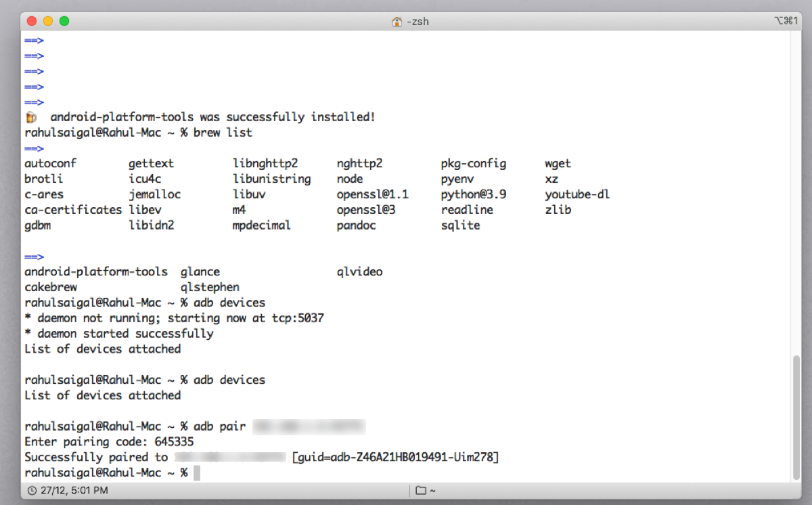The width and height of the screenshot is (812, 505).
Task: Click the 'Successfully paired to' text
Action: pyautogui.click(x=96, y=458)
